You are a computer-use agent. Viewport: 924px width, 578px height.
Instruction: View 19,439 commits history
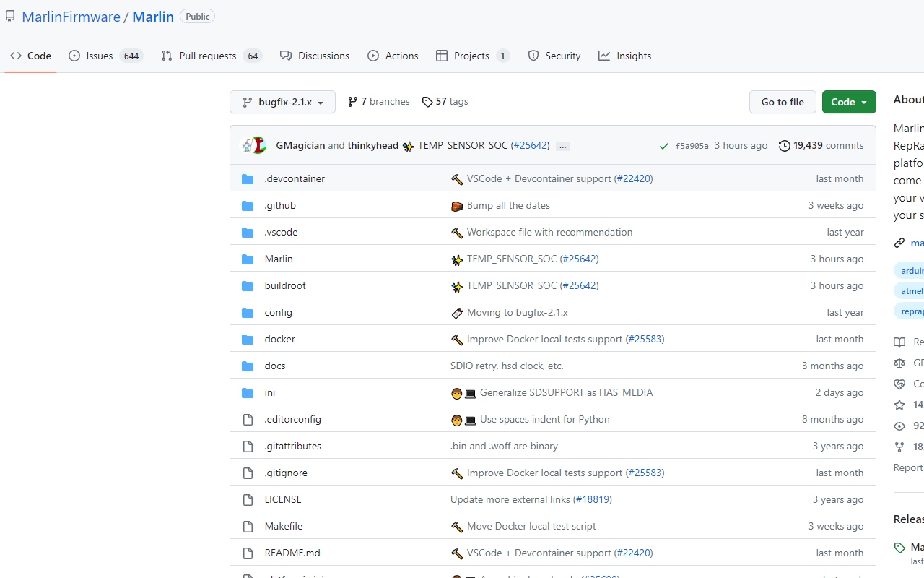(x=821, y=146)
